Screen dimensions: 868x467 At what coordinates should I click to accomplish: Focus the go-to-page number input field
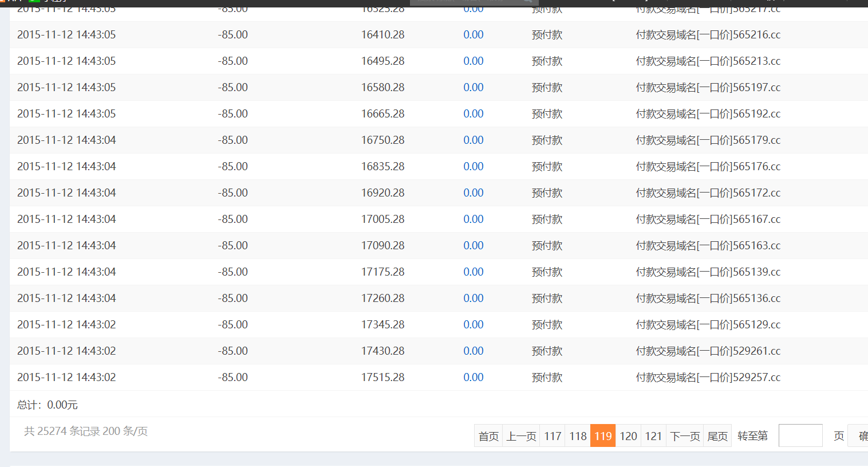pyautogui.click(x=800, y=436)
